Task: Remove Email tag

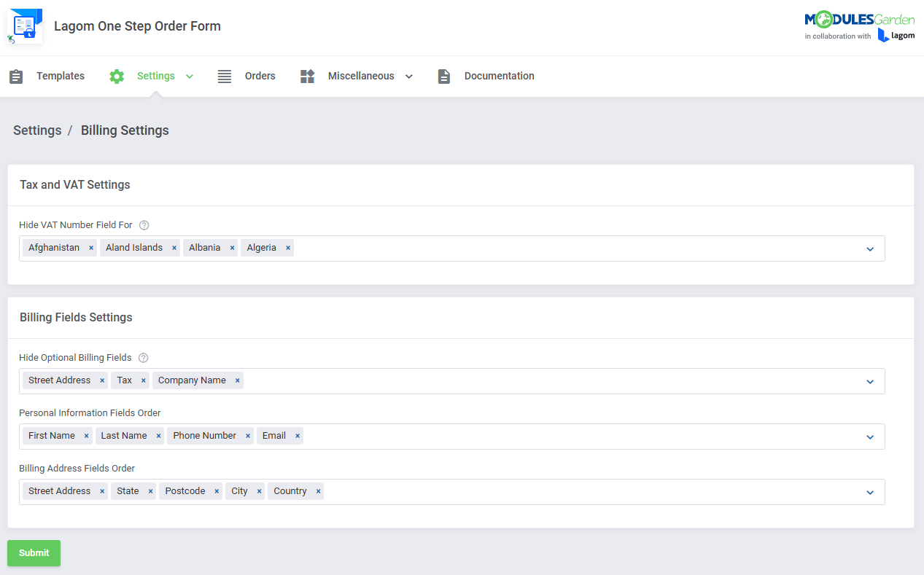Action: pyautogui.click(x=298, y=436)
